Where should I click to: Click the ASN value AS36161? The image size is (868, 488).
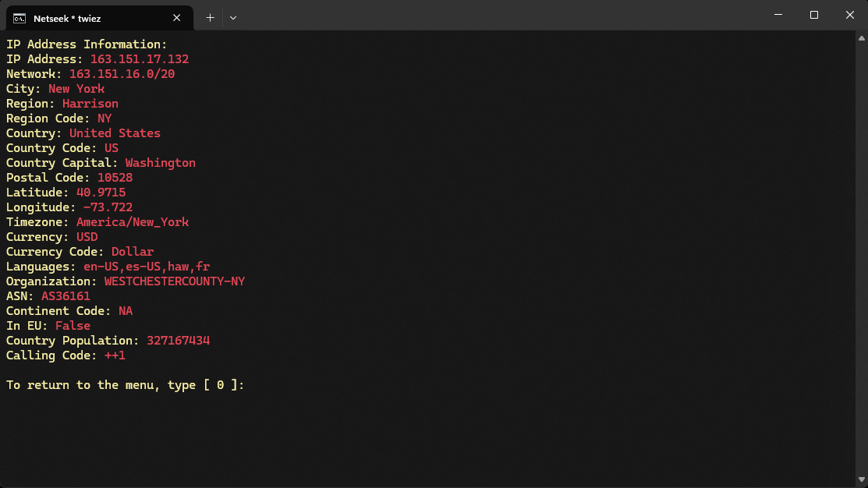click(x=66, y=296)
